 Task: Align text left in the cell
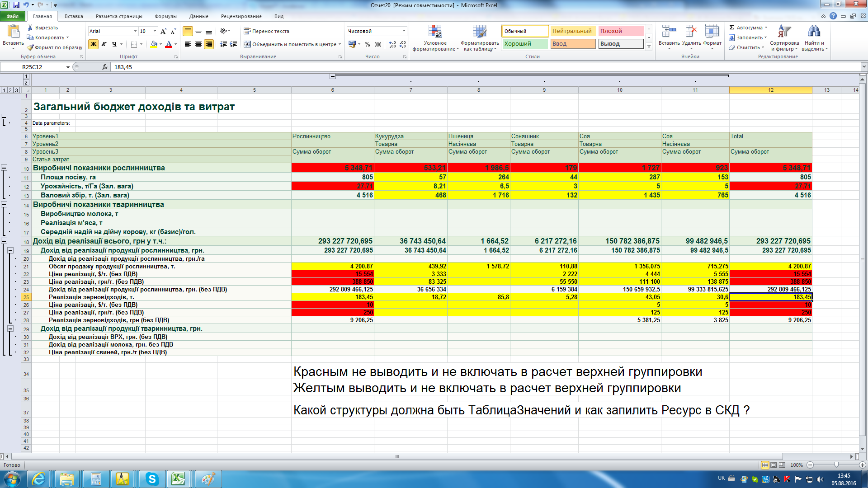tap(188, 44)
